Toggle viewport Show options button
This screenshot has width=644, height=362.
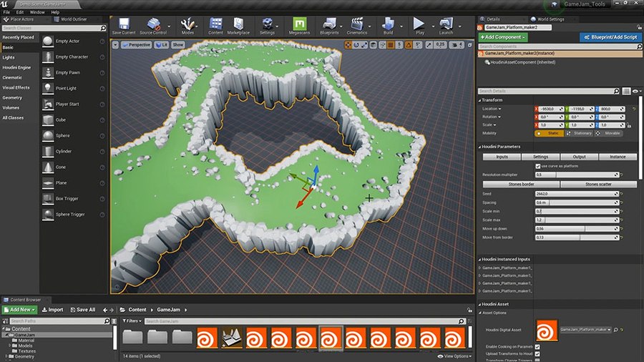(x=178, y=45)
